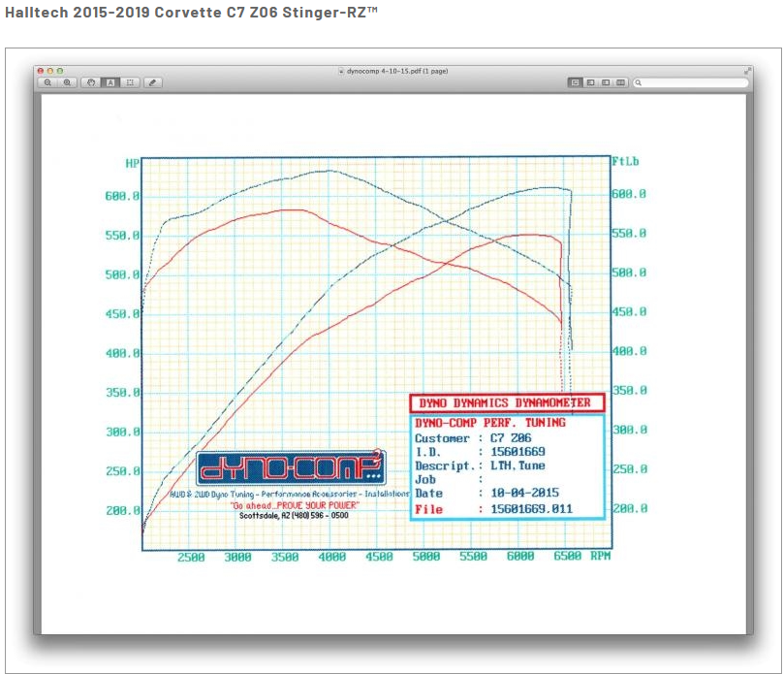The width and height of the screenshot is (784, 674).
Task: Switch to content-only view mode
Action: tap(575, 82)
